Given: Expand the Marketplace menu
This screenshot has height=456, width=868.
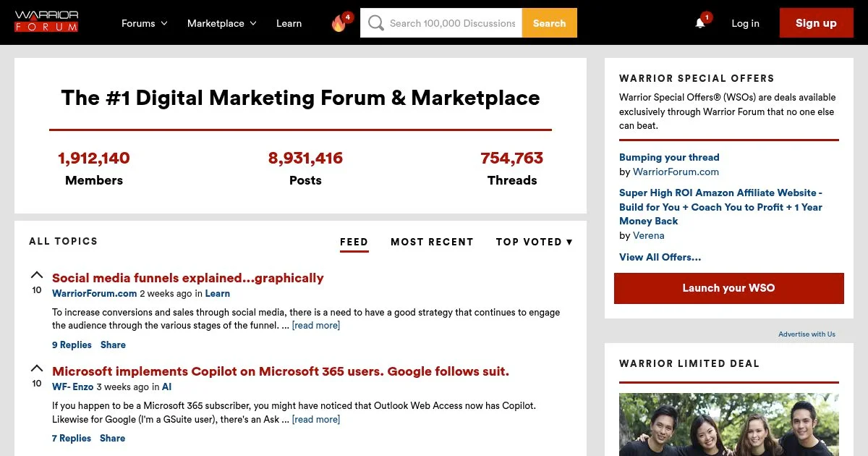Looking at the screenshot, I should click(x=222, y=23).
